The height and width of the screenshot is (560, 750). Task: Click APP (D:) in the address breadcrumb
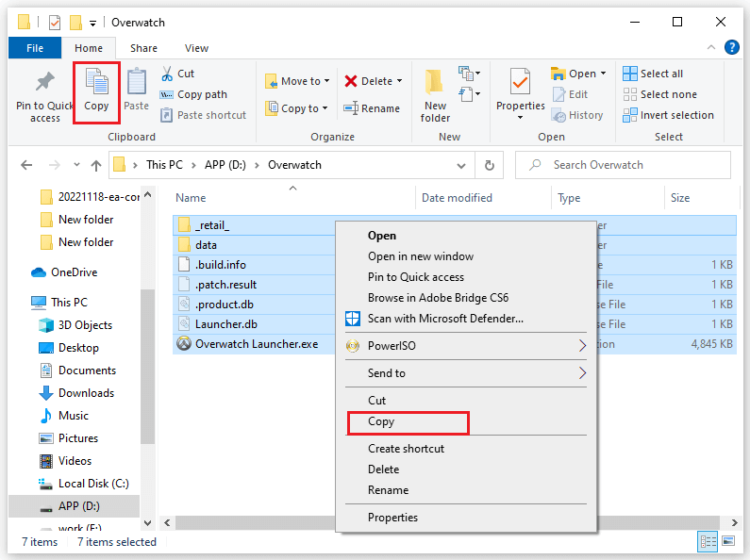(x=225, y=165)
